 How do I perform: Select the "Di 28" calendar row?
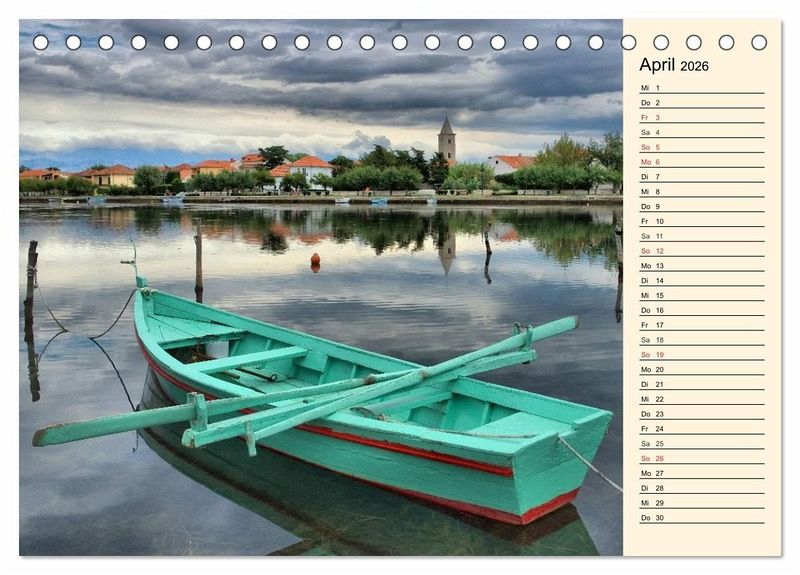pos(702,487)
